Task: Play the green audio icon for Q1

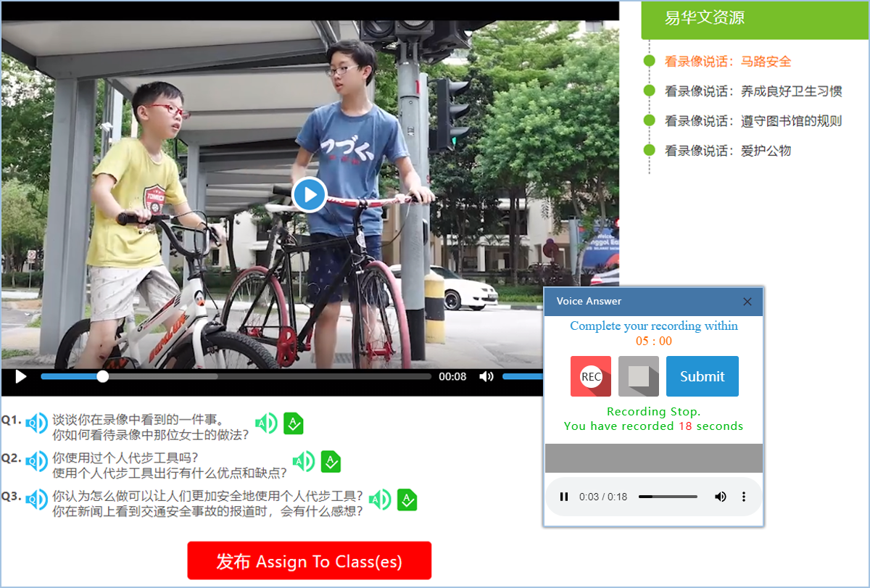Action: [x=266, y=423]
